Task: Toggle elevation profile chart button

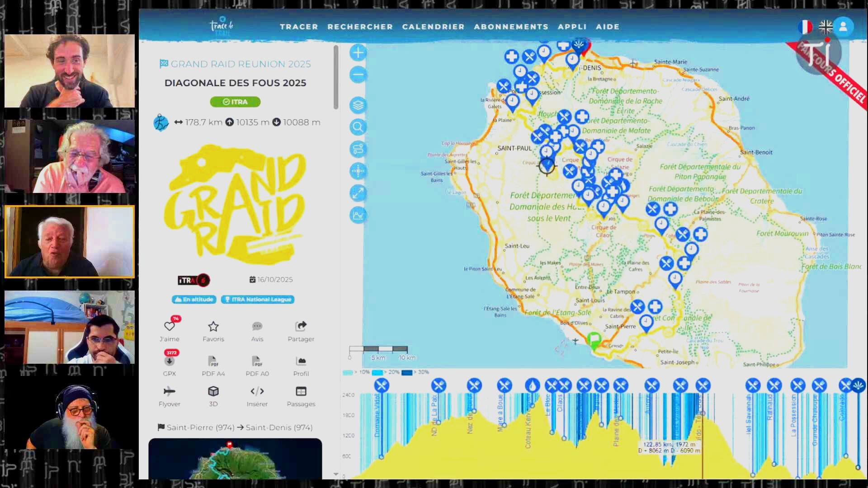Action: click(358, 215)
